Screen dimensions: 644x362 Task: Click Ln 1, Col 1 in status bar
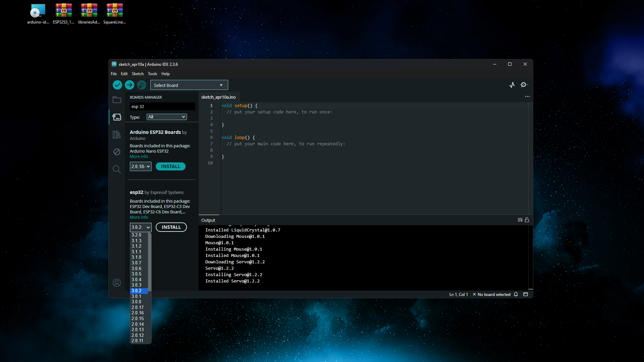(458, 294)
